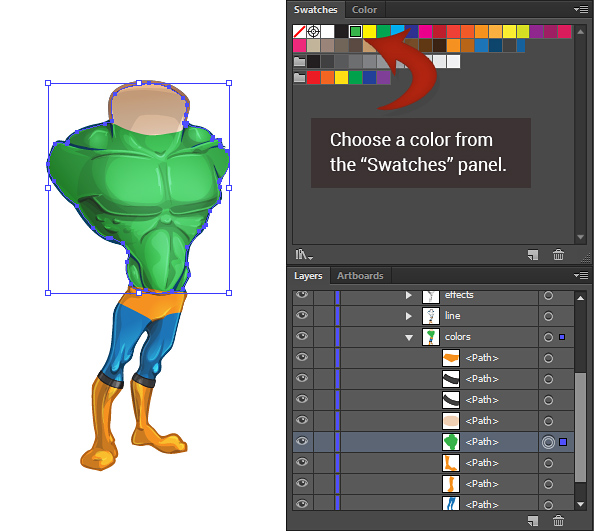Open the grayscale swatch group folder
This screenshot has height=531, width=594.
[x=299, y=61]
